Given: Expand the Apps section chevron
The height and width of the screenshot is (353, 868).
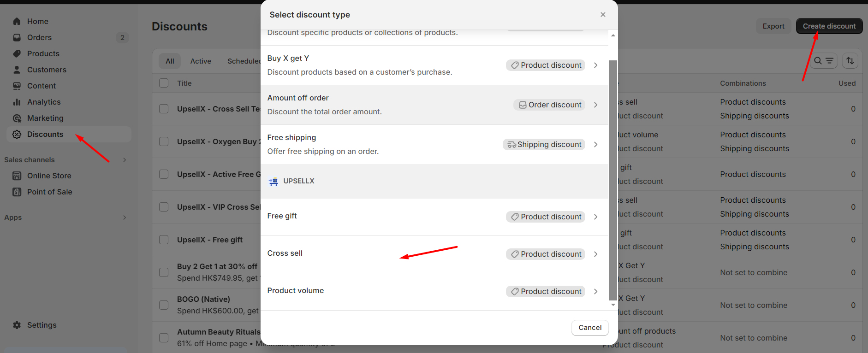Looking at the screenshot, I should [x=125, y=218].
